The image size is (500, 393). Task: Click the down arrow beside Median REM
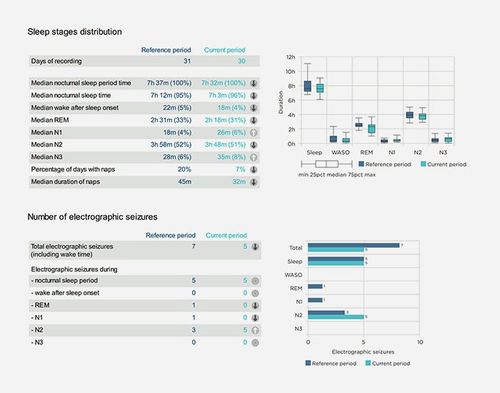click(254, 120)
